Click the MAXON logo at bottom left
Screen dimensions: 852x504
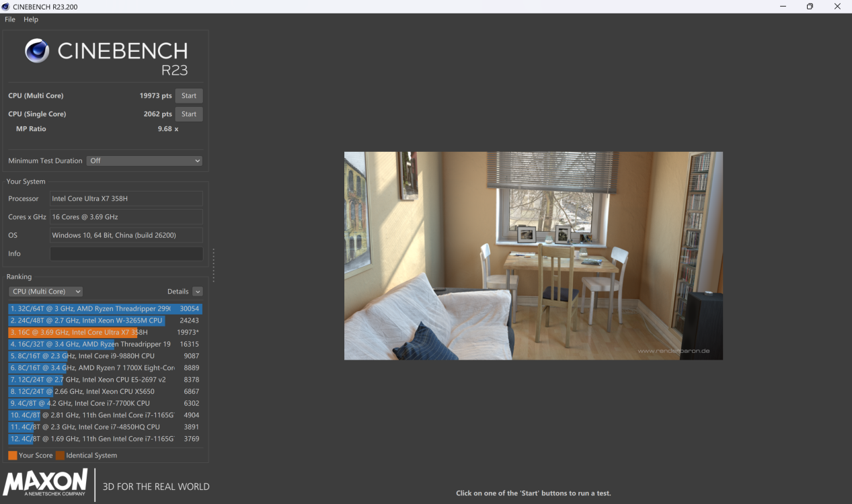pos(46,483)
